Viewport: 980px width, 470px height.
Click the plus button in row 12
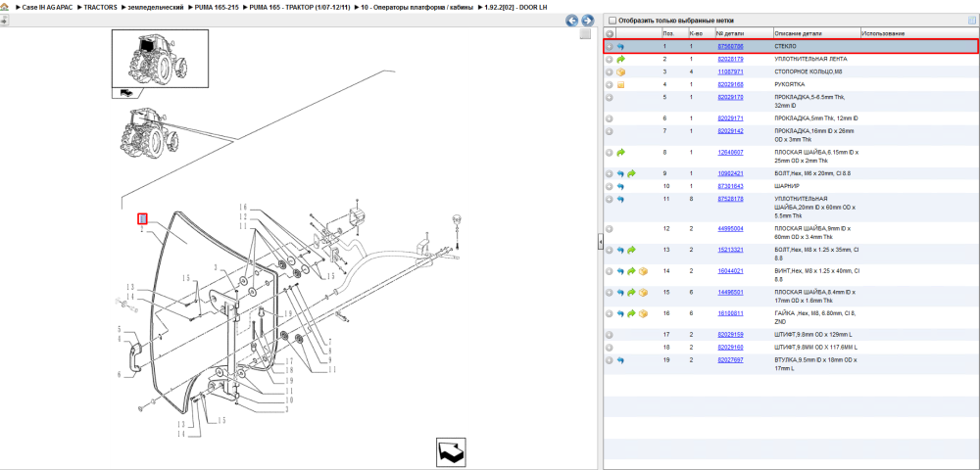pyautogui.click(x=610, y=228)
